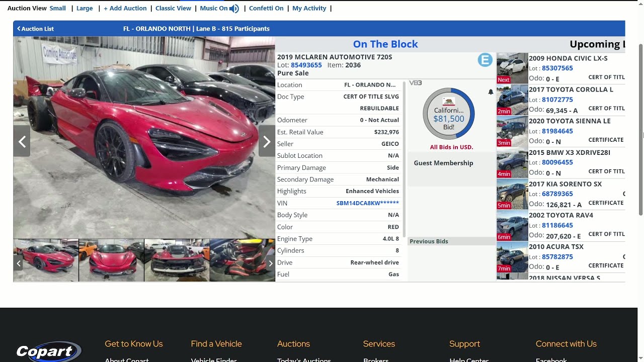Click Get to Know Us footer heading
The image size is (644, 362).
[134, 344]
